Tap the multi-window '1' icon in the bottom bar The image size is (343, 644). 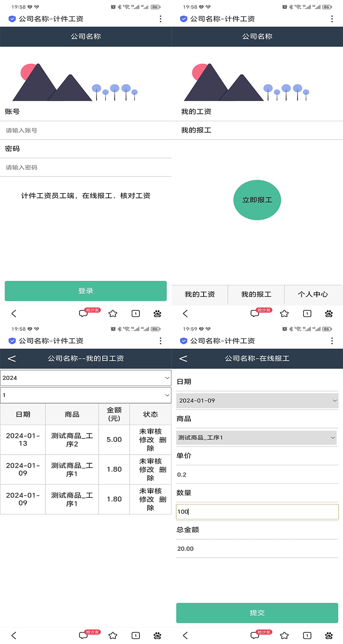tap(135, 313)
